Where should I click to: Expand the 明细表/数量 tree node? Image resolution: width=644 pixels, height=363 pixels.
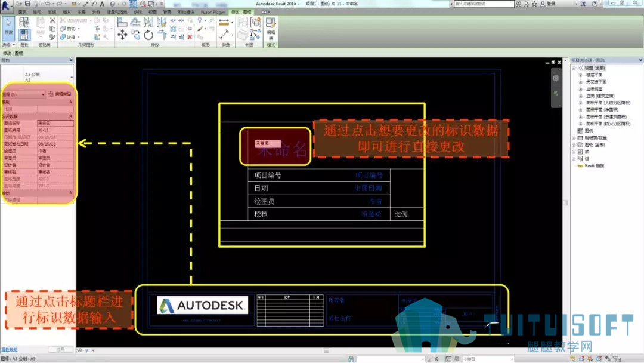tap(574, 138)
